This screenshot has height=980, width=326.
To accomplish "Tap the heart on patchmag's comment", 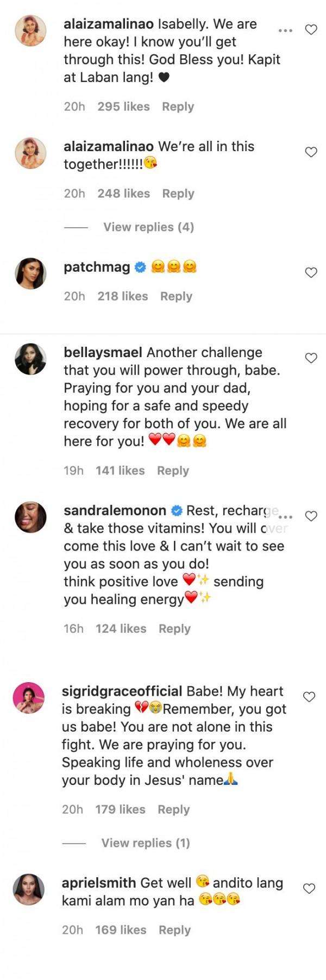I will (x=311, y=273).
